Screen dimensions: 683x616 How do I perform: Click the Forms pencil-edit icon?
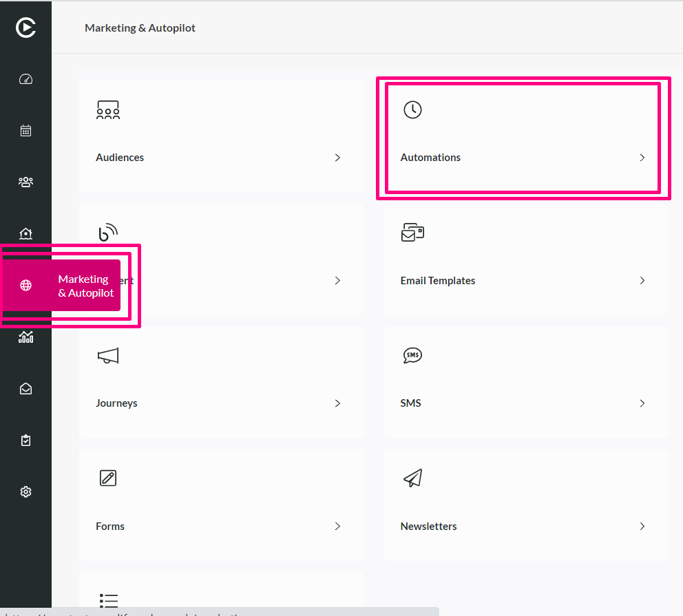click(108, 478)
